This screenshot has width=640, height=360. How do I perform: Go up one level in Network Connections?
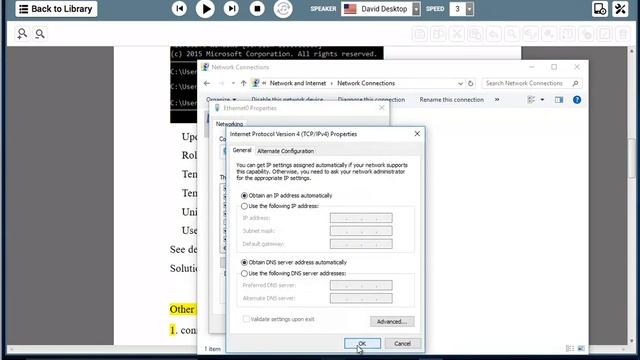[243, 83]
